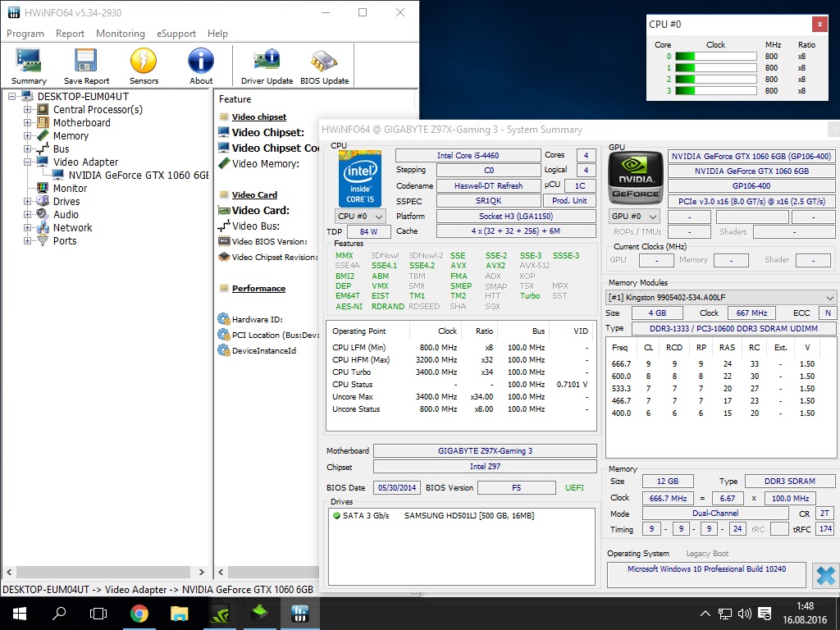
Task: Click the BIOS Update chip icon
Action: pyautogui.click(x=324, y=66)
